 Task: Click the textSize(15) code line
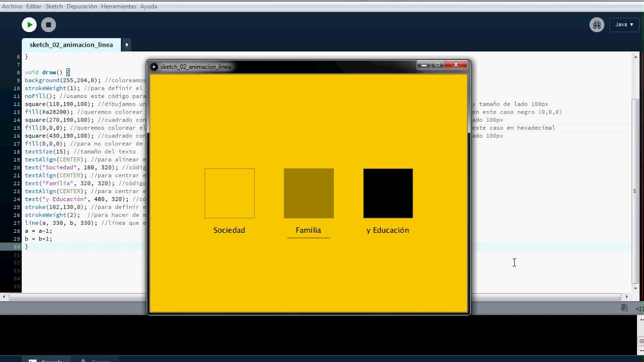click(x=80, y=152)
